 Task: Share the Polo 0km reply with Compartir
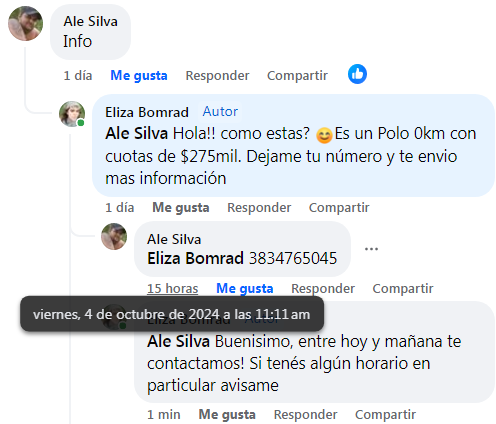coord(339,208)
